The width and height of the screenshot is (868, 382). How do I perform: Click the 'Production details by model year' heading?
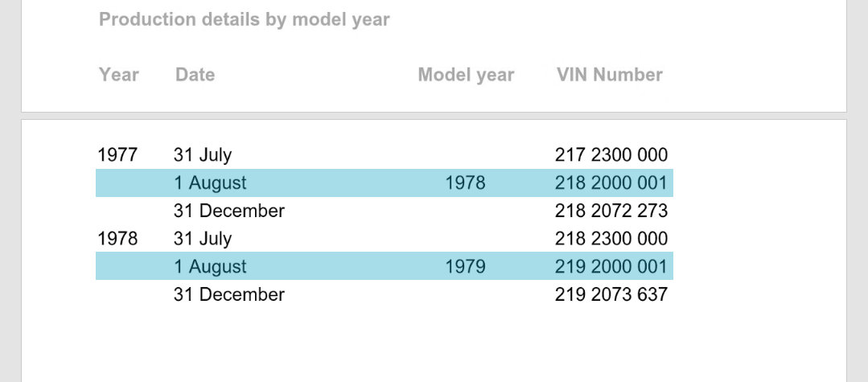pos(244,20)
